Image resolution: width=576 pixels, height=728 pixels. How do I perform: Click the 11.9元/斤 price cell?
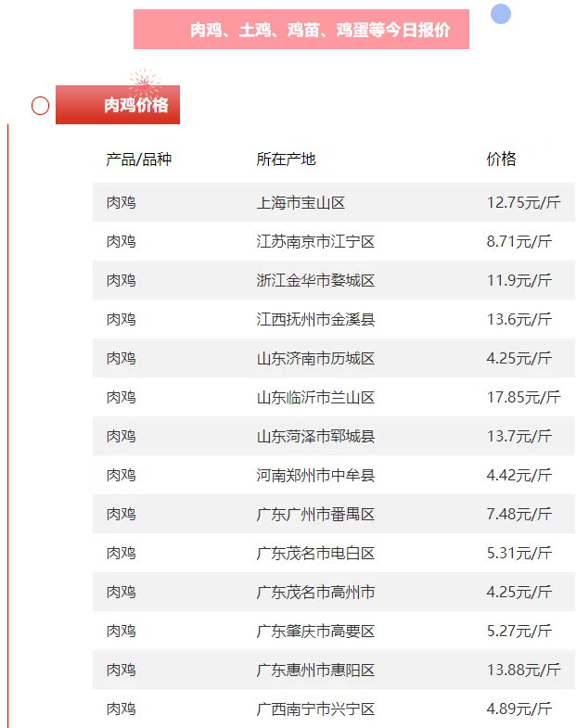(x=519, y=280)
